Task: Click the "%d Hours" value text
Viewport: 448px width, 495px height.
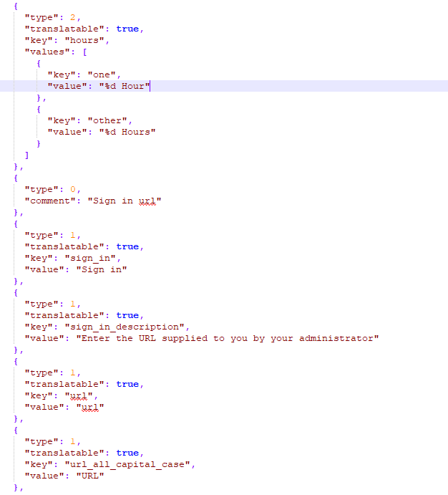Action: point(127,132)
